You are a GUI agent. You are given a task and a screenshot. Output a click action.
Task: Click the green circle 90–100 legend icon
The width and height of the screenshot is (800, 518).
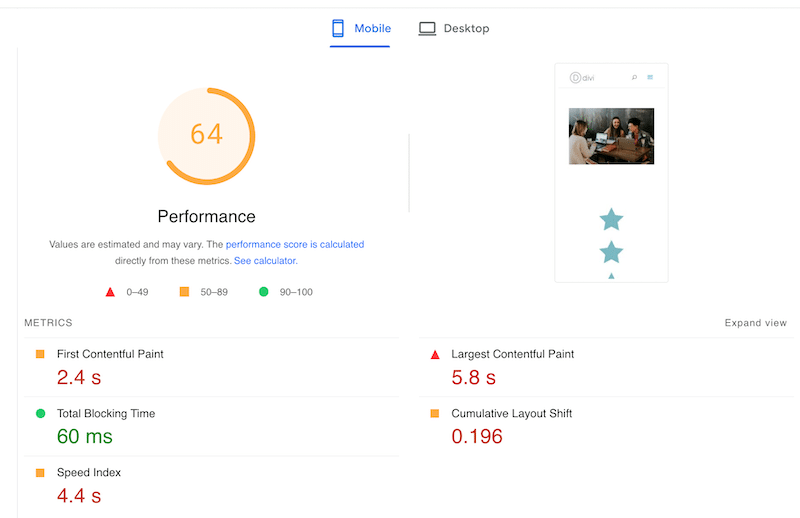264,292
